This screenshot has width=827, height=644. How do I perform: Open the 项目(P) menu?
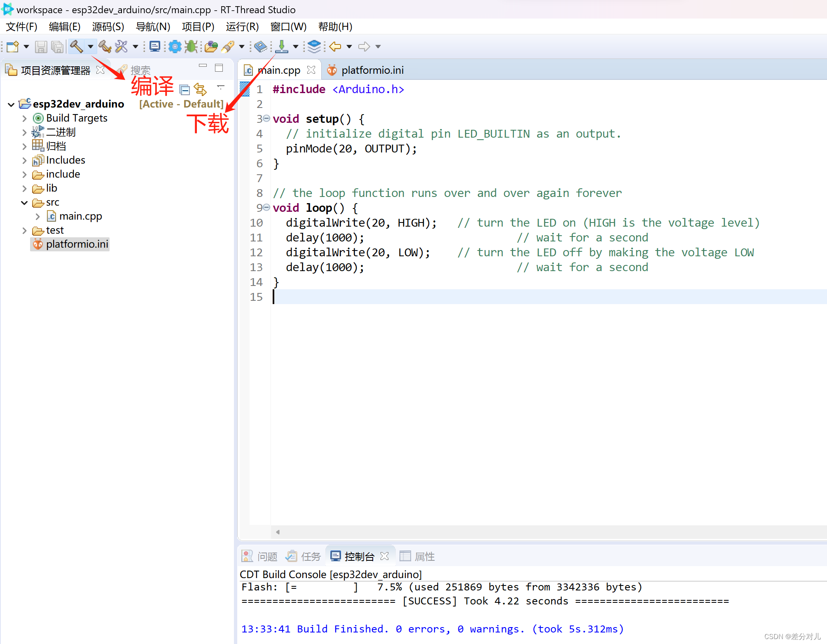(x=198, y=27)
